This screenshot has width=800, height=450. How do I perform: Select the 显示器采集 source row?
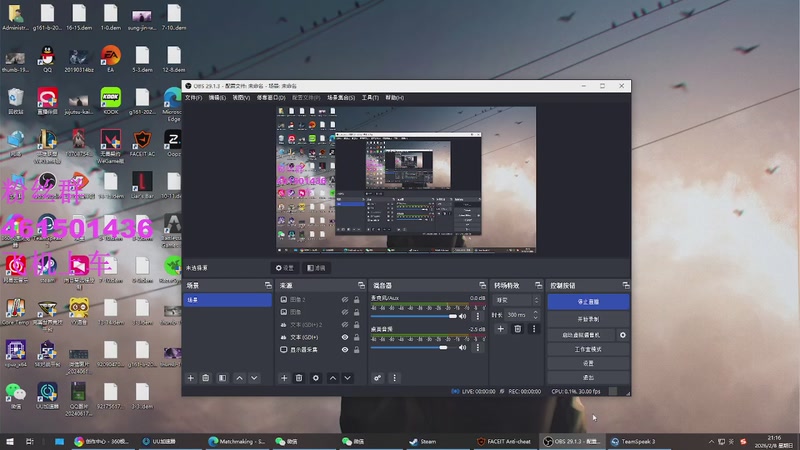coord(321,350)
